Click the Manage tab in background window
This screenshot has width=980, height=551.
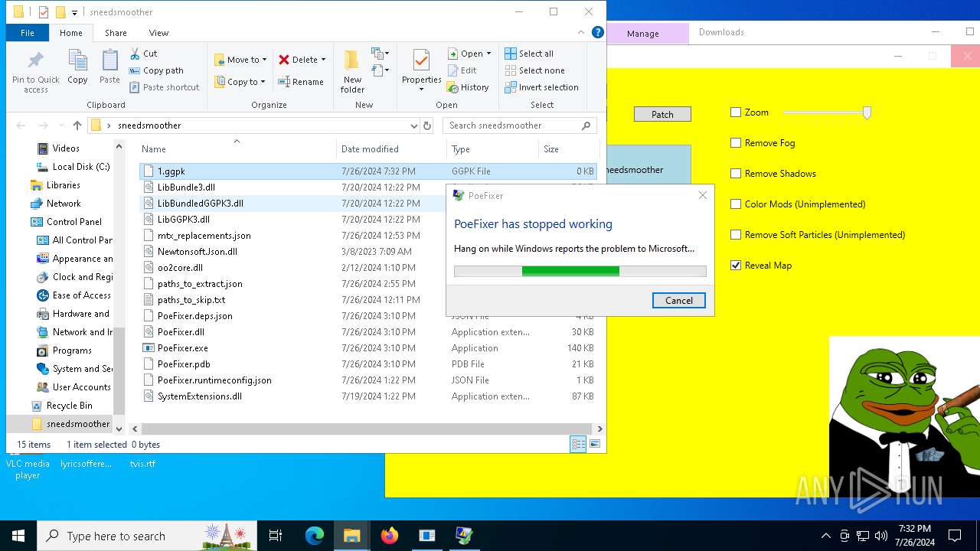[x=643, y=33]
